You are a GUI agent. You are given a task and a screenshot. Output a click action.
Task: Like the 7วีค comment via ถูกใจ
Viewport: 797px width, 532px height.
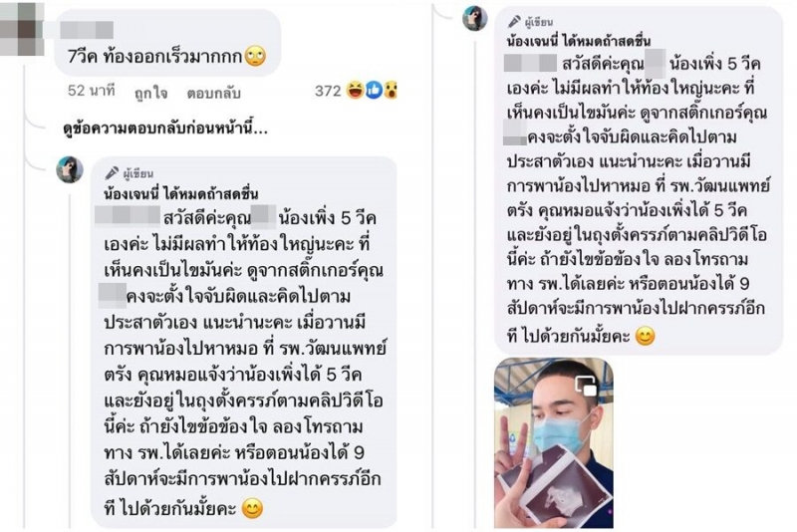151,94
